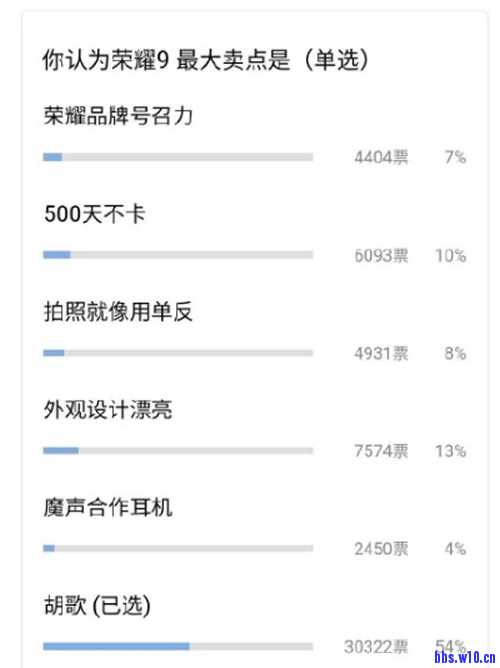Click the 500天不卡 progress bar

pyautogui.click(x=178, y=255)
